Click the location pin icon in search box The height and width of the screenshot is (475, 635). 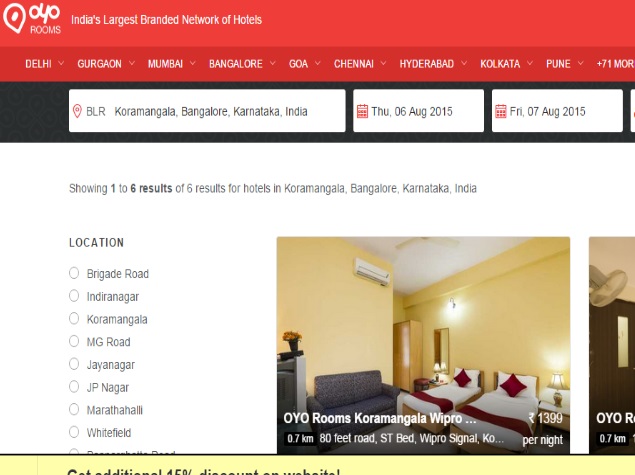[77, 111]
